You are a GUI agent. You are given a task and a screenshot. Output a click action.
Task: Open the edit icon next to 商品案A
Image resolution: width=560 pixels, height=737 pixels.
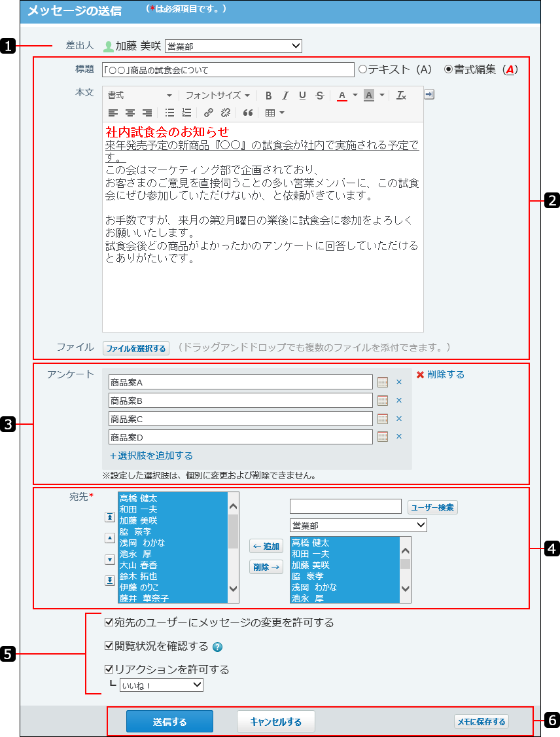(383, 382)
